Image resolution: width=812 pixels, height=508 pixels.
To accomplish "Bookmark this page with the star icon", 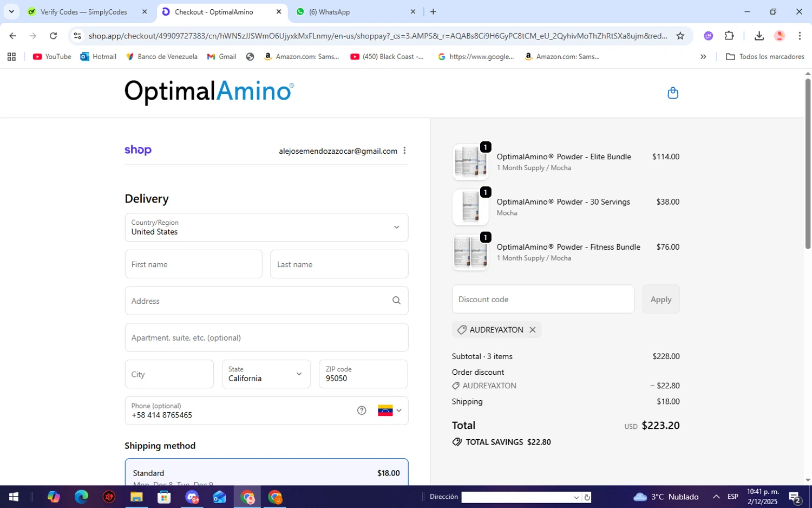I will [x=680, y=36].
